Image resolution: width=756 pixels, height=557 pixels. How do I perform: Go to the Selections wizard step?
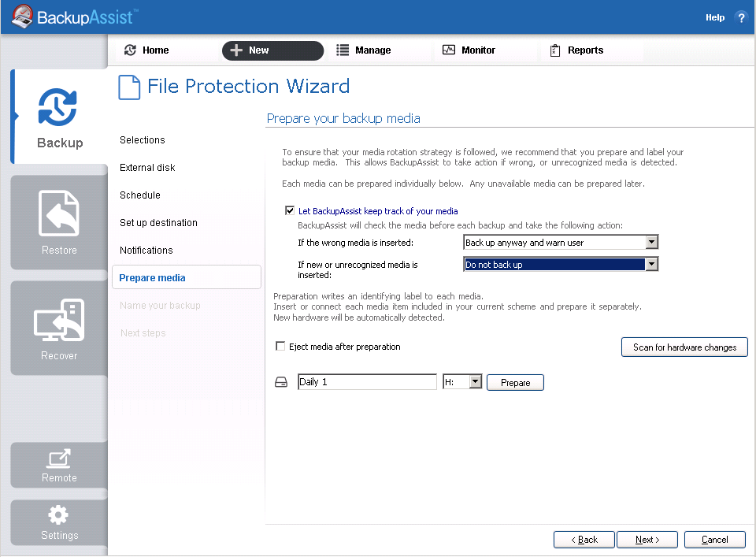pyautogui.click(x=143, y=140)
